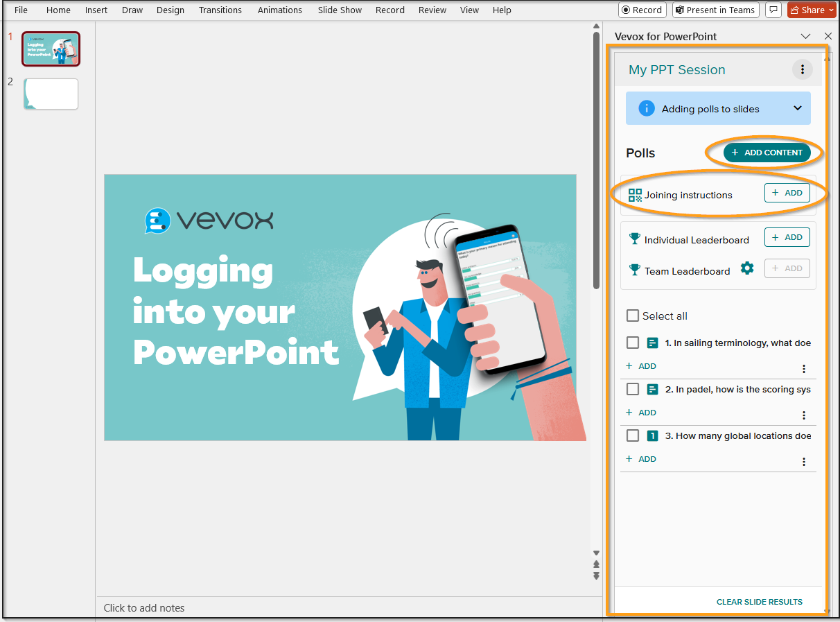The height and width of the screenshot is (622, 840).
Task: Add the sailing terminology poll to slide
Action: tap(641, 366)
